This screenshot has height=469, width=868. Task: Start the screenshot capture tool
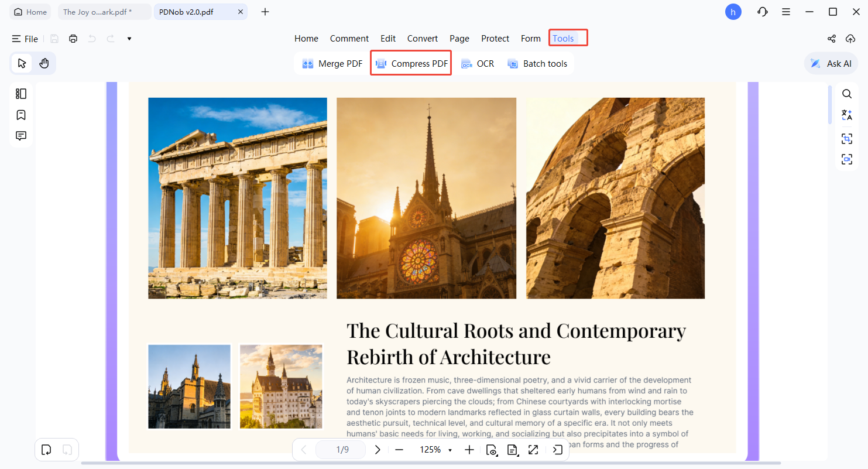(x=847, y=139)
